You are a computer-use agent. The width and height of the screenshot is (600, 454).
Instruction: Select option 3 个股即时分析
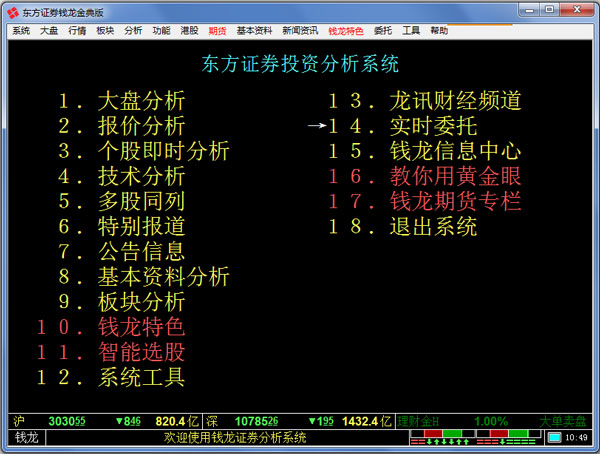[x=144, y=151]
